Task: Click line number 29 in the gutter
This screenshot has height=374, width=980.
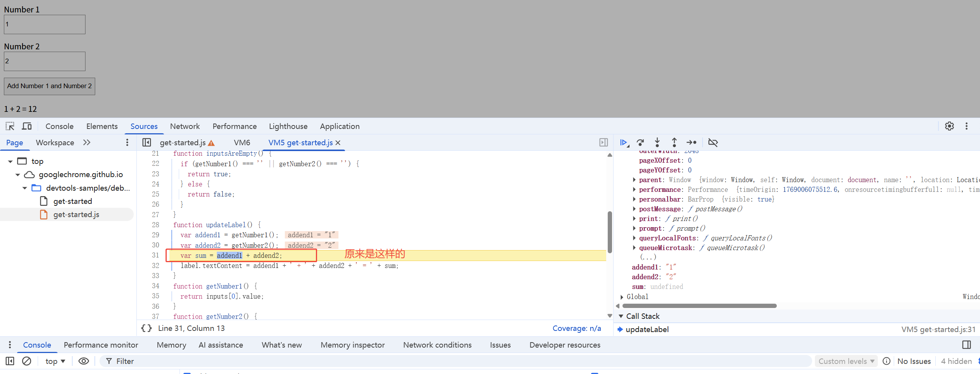Action: point(155,235)
